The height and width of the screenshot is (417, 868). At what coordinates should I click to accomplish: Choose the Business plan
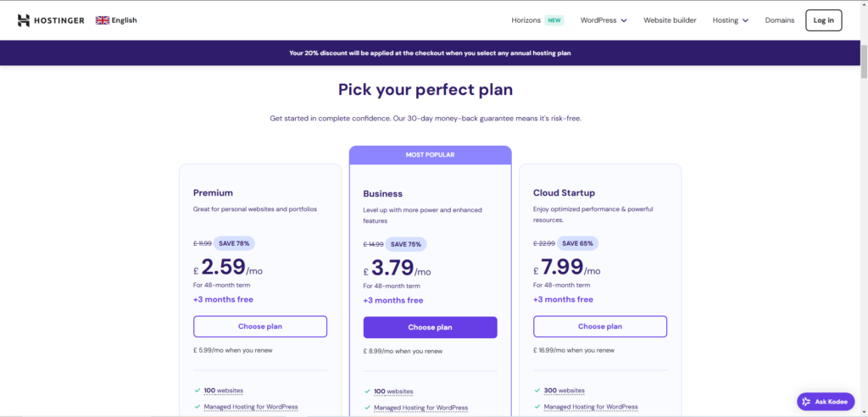pos(430,327)
